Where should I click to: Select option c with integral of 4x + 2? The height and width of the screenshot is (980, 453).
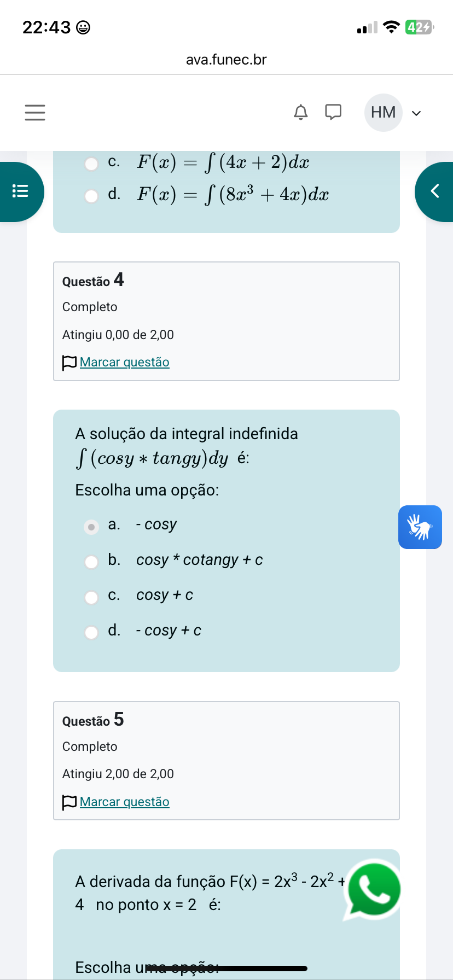click(91, 164)
